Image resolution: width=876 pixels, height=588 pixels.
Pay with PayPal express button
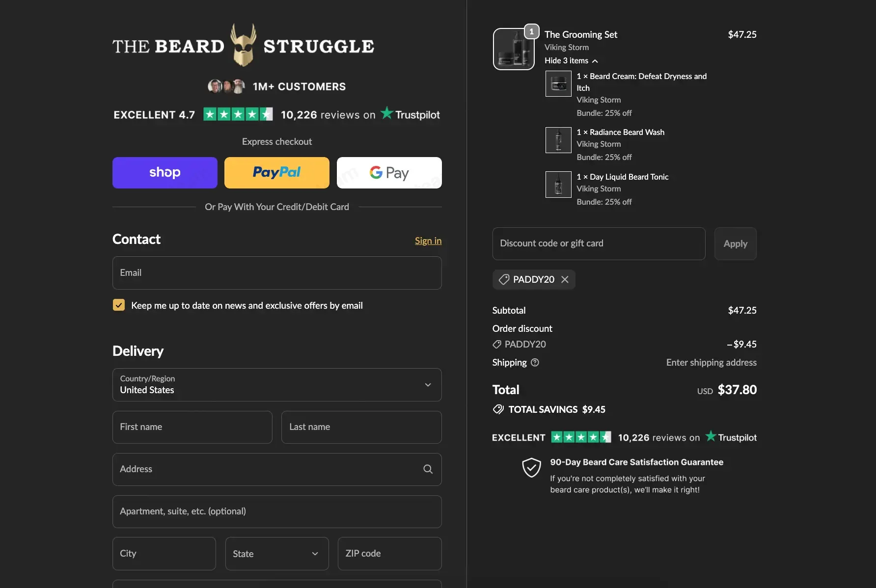click(277, 173)
